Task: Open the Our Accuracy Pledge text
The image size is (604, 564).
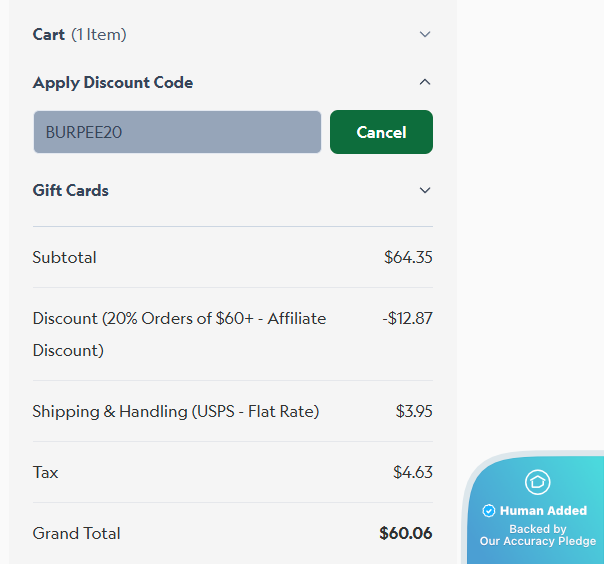Action: pos(538,541)
